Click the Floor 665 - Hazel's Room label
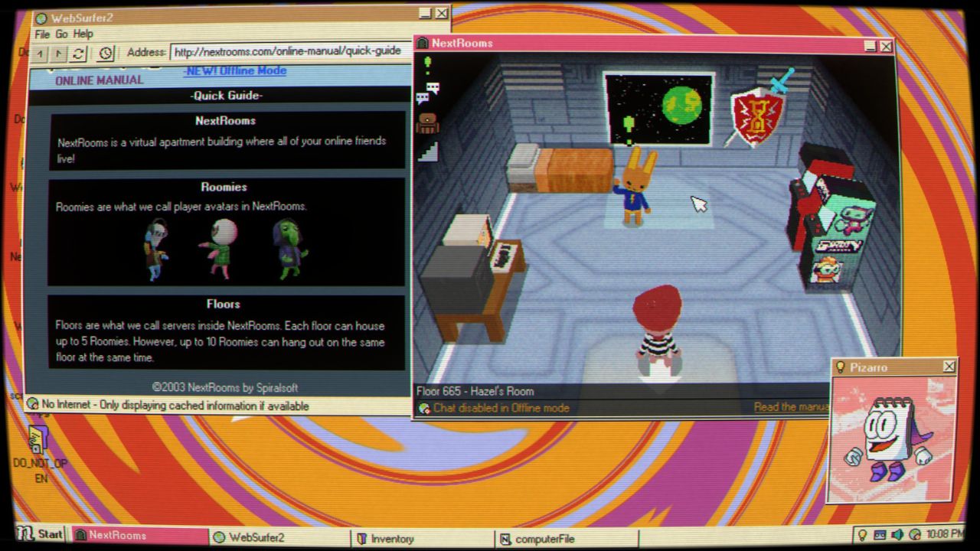980x551 pixels. click(x=475, y=391)
